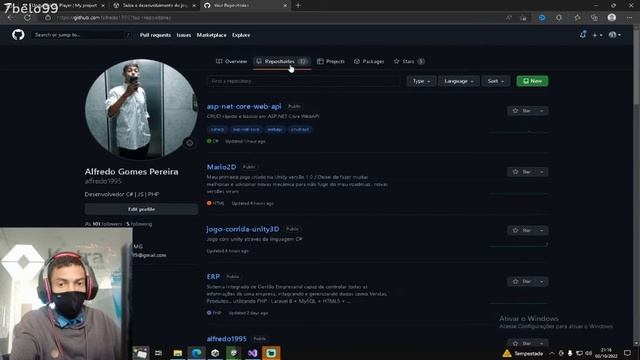Switch to the Projects tab
The height and width of the screenshot is (360, 640).
coord(331,61)
